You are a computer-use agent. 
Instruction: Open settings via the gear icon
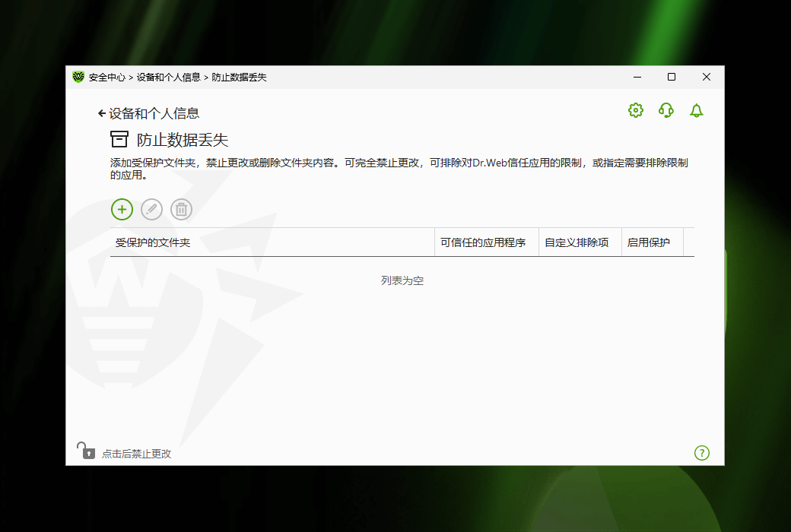click(636, 110)
